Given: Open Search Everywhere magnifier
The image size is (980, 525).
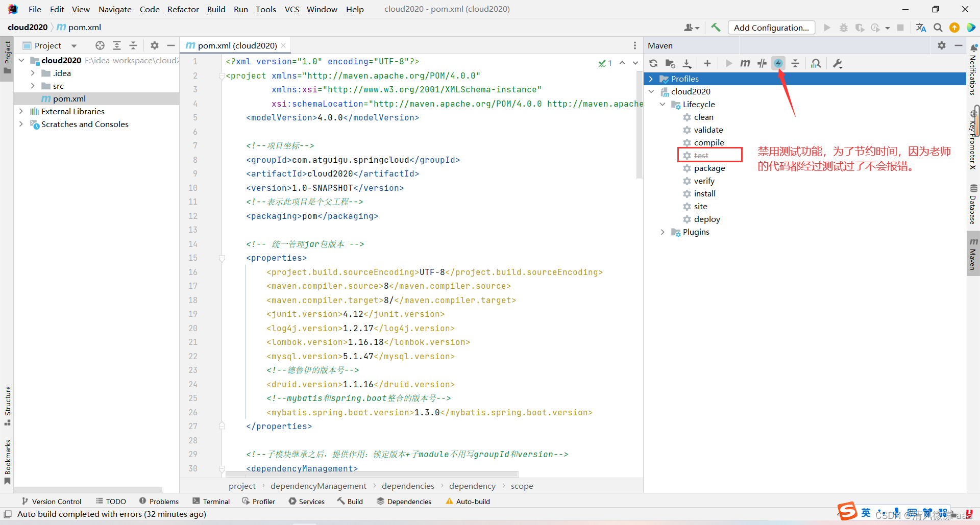Looking at the screenshot, I should (938, 28).
